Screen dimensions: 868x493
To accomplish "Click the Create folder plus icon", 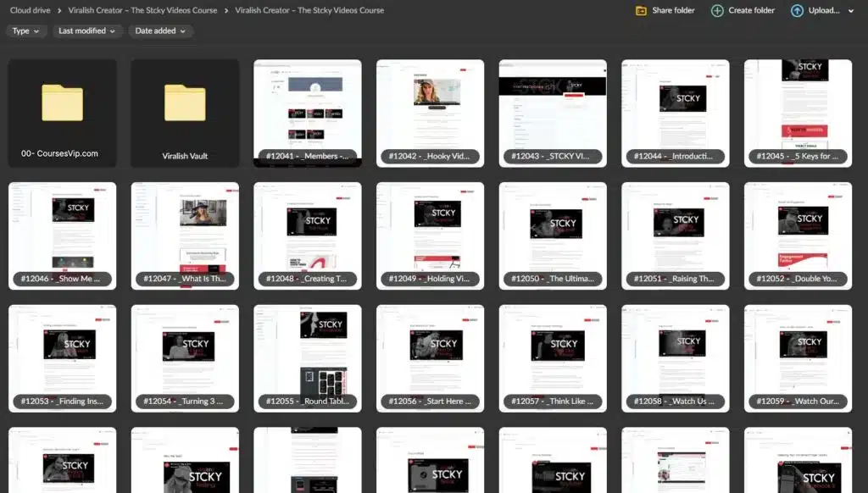I will click(x=717, y=10).
